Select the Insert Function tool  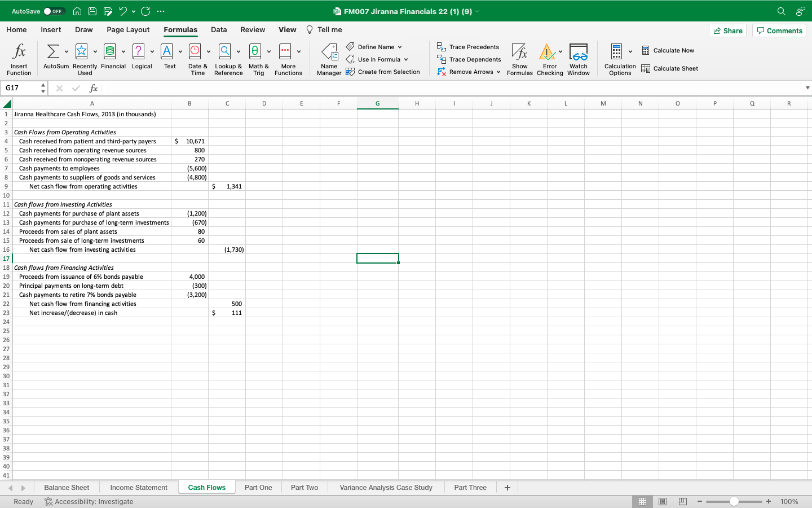19,59
